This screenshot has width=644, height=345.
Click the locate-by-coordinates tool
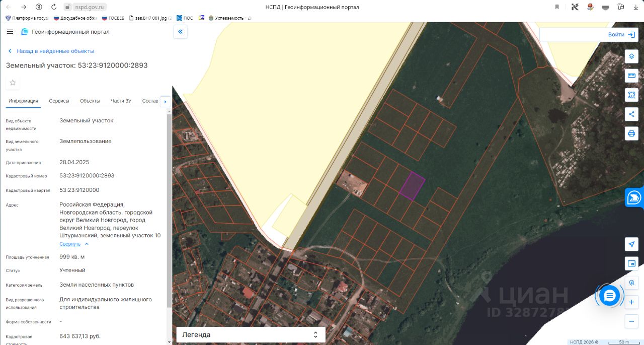[631, 283]
